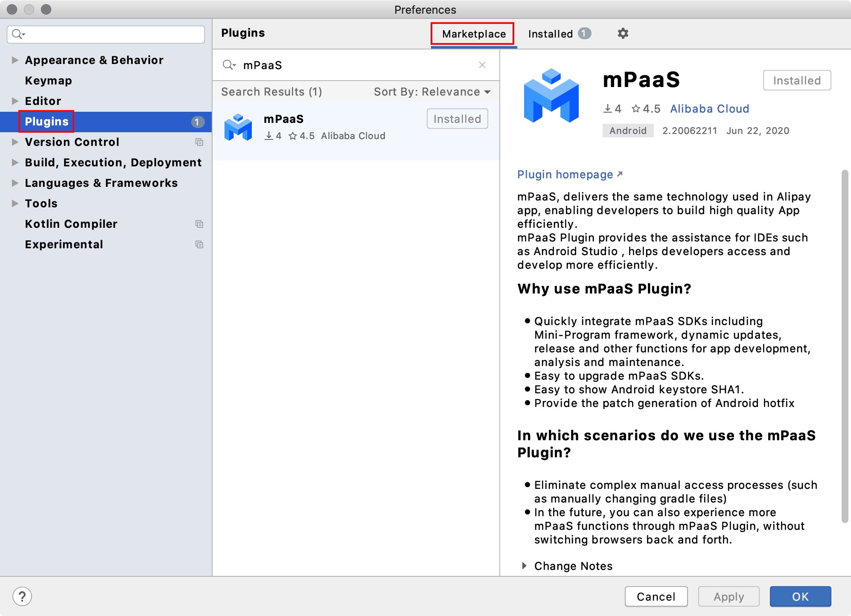Click the download icon in the result row
The width and height of the screenshot is (851, 616).
pos(269,136)
